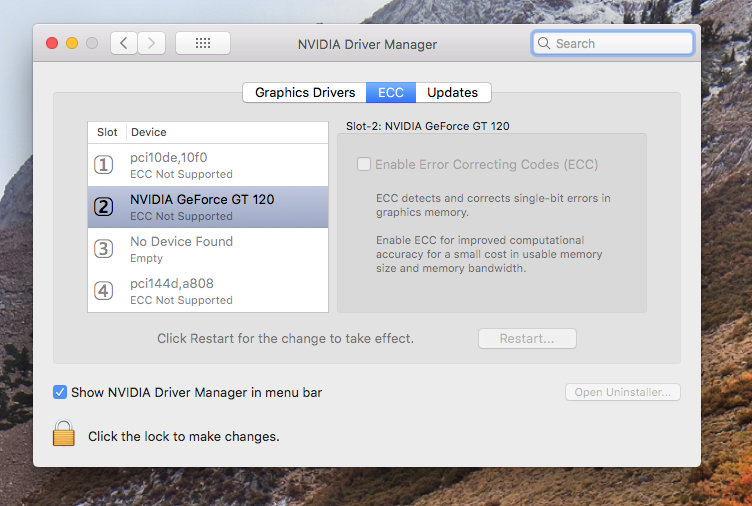
Task: Toggle Show NVIDIA Driver Manager in menu bar
Action: point(60,392)
